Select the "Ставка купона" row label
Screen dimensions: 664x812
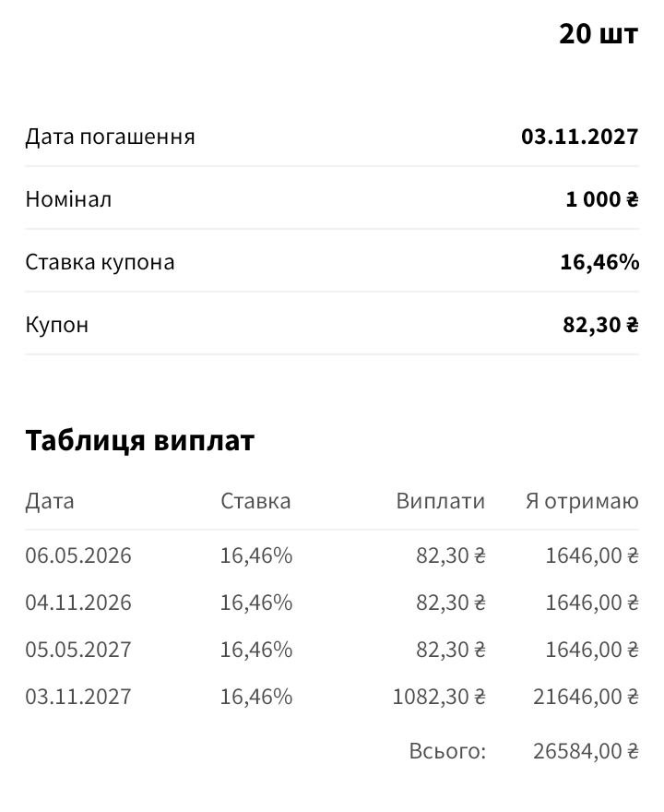100,262
